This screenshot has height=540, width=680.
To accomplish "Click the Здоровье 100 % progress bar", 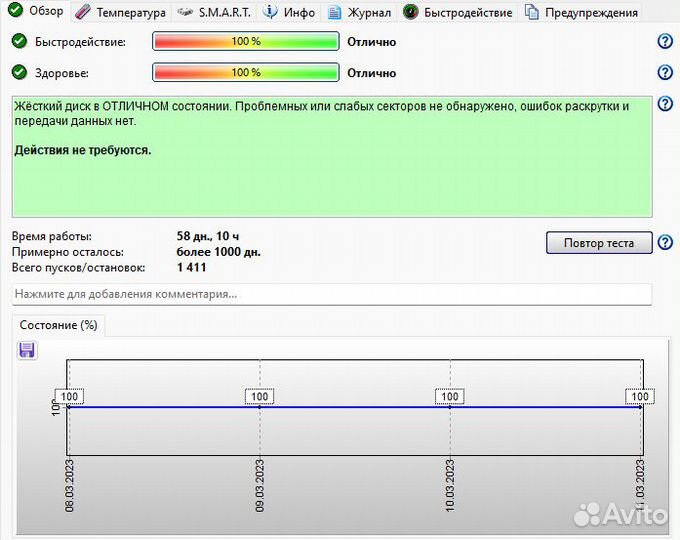I will click(x=246, y=72).
